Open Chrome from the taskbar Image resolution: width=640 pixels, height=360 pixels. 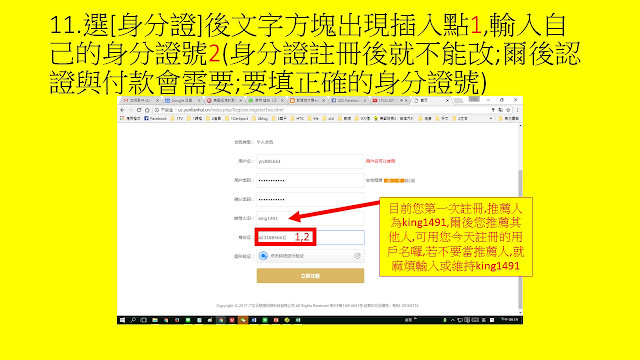pyautogui.click(x=221, y=320)
